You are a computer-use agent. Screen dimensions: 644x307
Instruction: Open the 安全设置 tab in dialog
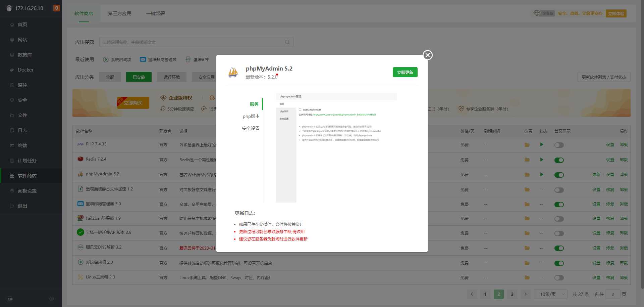point(251,128)
